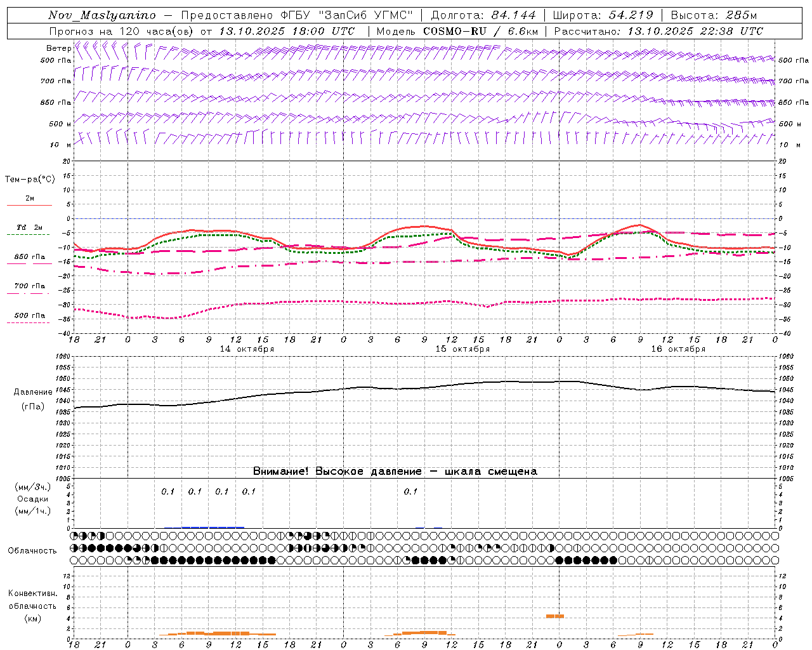Click the 15 октября date label

462,349
